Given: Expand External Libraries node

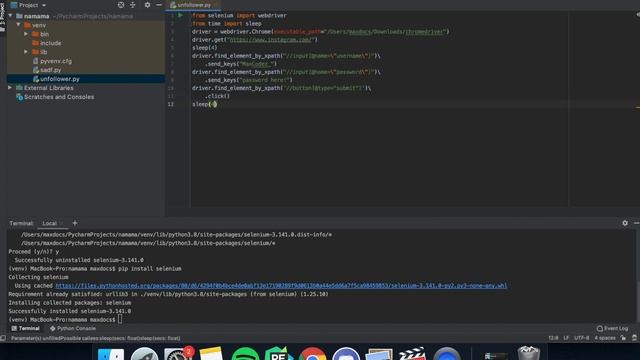Looking at the screenshot, I should click(x=10, y=88).
